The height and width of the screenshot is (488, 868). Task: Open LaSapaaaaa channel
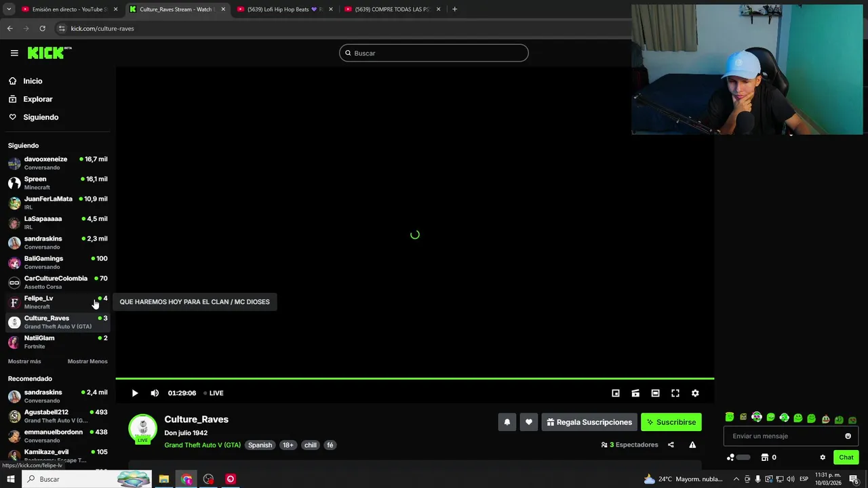pyautogui.click(x=58, y=222)
